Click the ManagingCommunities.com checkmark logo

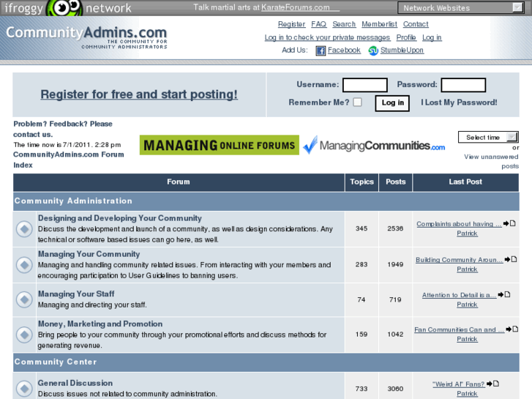click(374, 145)
